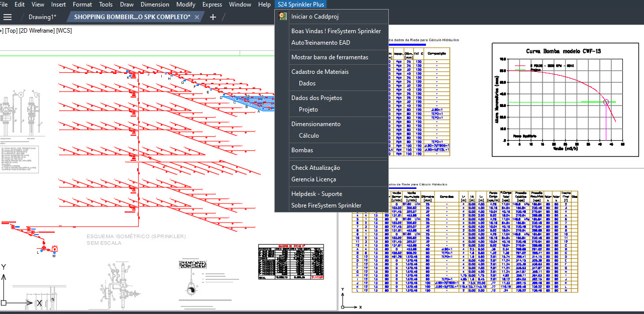Switch to the Drawing1* tab
This screenshot has width=644, height=314.
[42, 17]
